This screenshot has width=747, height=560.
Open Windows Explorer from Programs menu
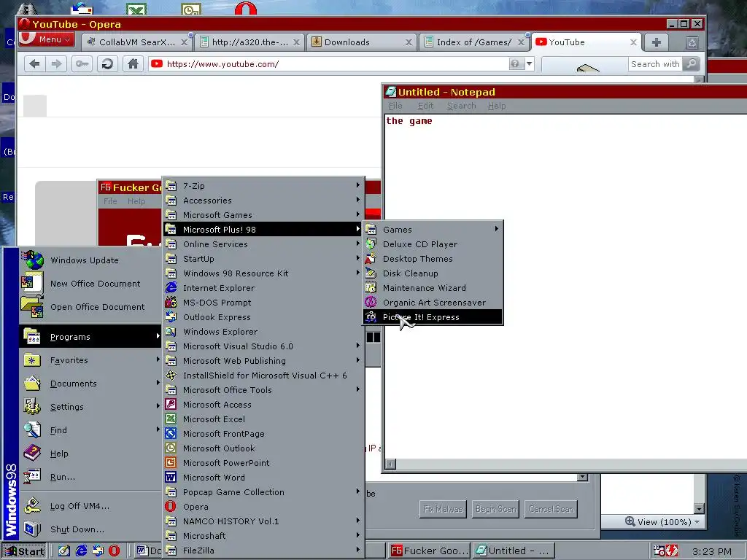263,332
